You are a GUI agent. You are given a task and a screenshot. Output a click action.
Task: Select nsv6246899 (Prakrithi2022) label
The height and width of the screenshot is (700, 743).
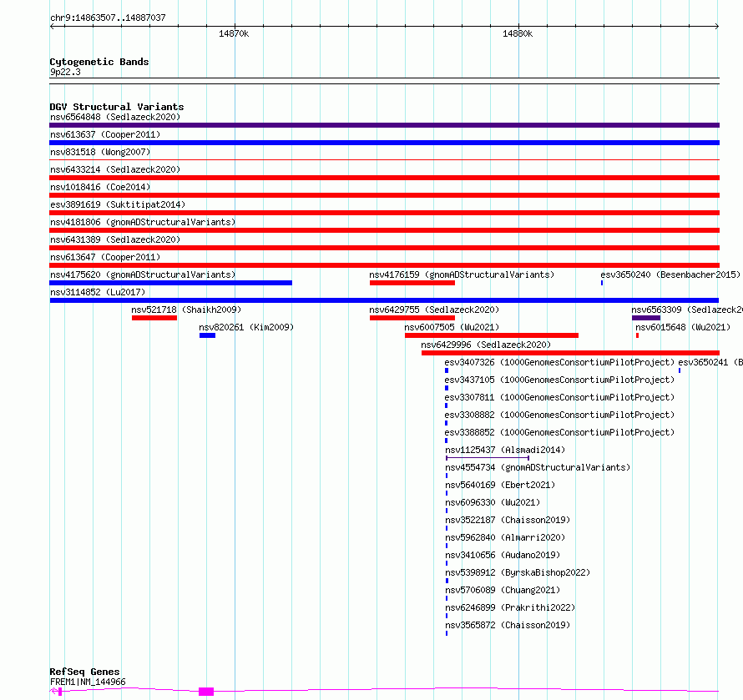[510, 607]
